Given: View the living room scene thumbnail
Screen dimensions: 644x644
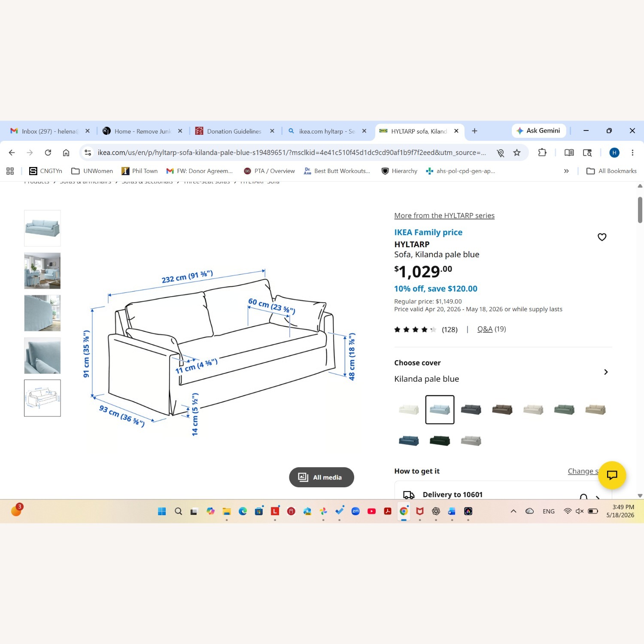Looking at the screenshot, I should pyautogui.click(x=43, y=270).
